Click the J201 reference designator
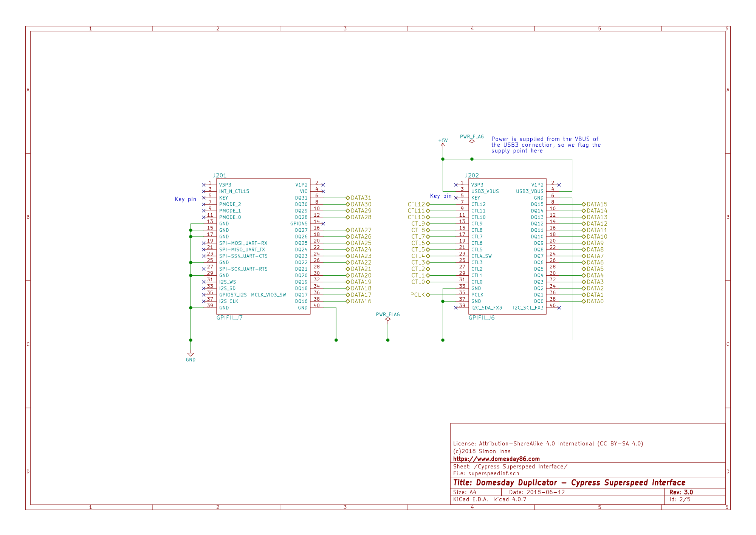756x535 pixels. [220, 175]
